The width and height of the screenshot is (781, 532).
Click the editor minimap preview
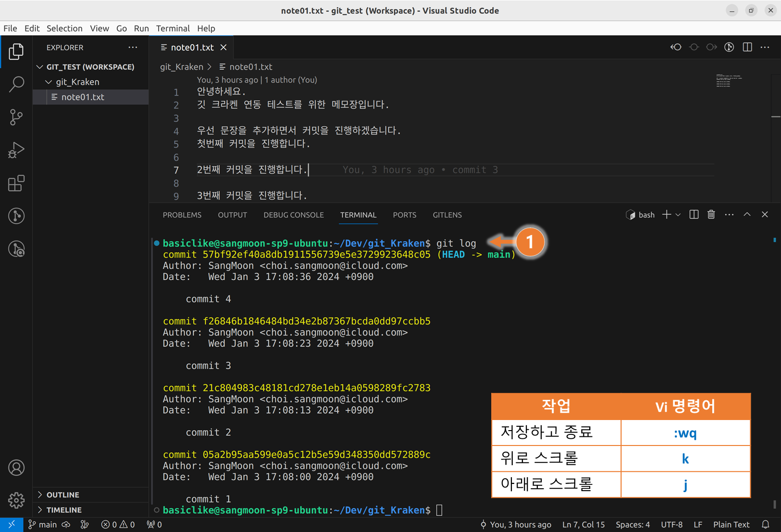tap(729, 81)
